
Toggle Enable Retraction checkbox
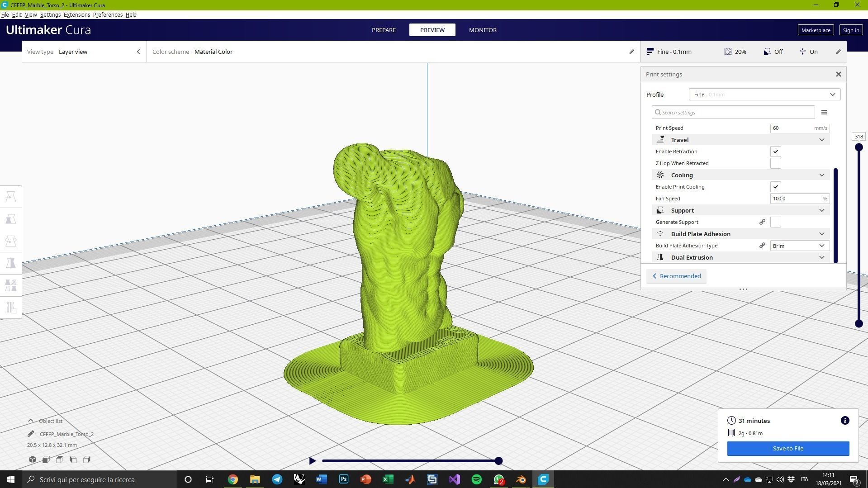click(776, 152)
